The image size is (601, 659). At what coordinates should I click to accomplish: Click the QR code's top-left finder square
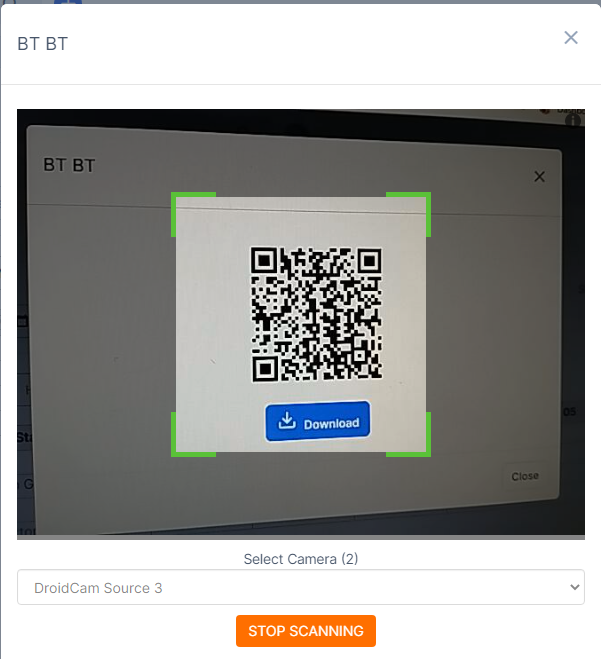pyautogui.click(x=264, y=261)
